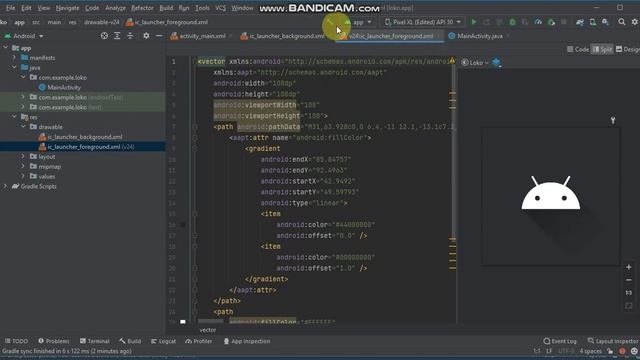Open App Inspection tool window

(247, 341)
